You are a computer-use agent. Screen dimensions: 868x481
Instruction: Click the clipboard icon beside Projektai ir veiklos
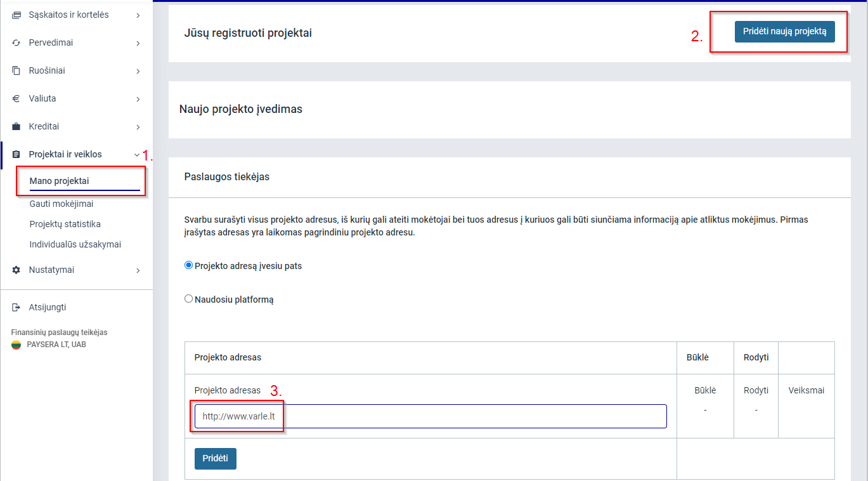point(16,155)
